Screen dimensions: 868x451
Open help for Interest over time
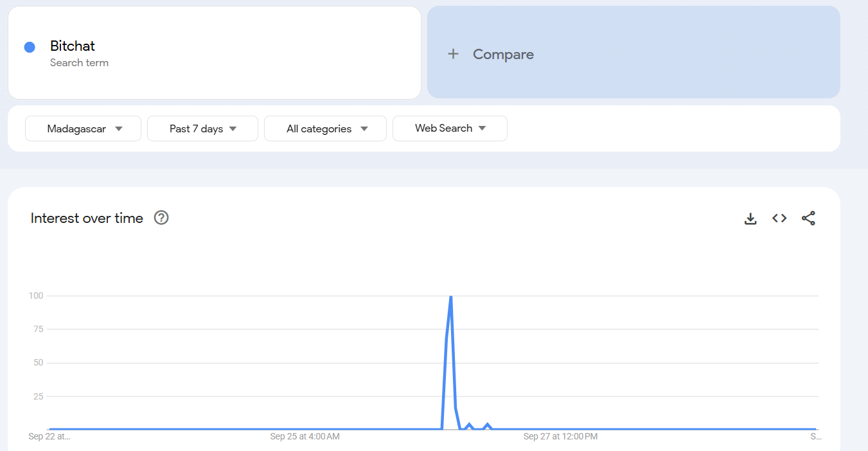[161, 218]
